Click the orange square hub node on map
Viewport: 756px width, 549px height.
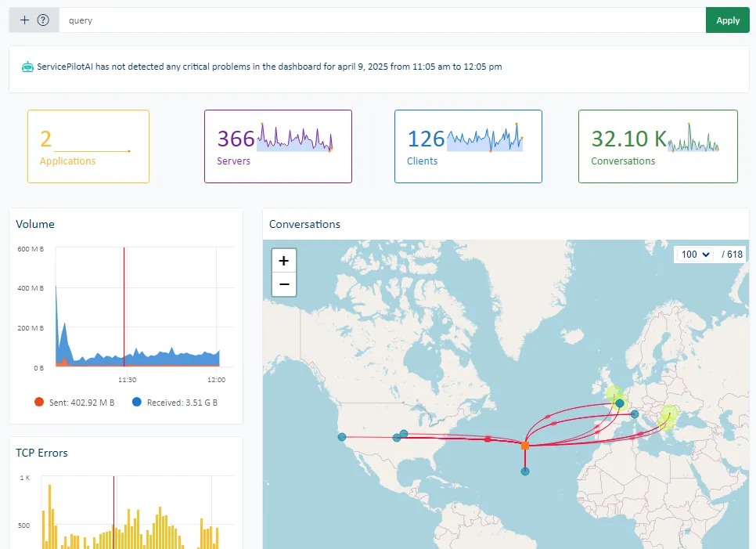525,446
